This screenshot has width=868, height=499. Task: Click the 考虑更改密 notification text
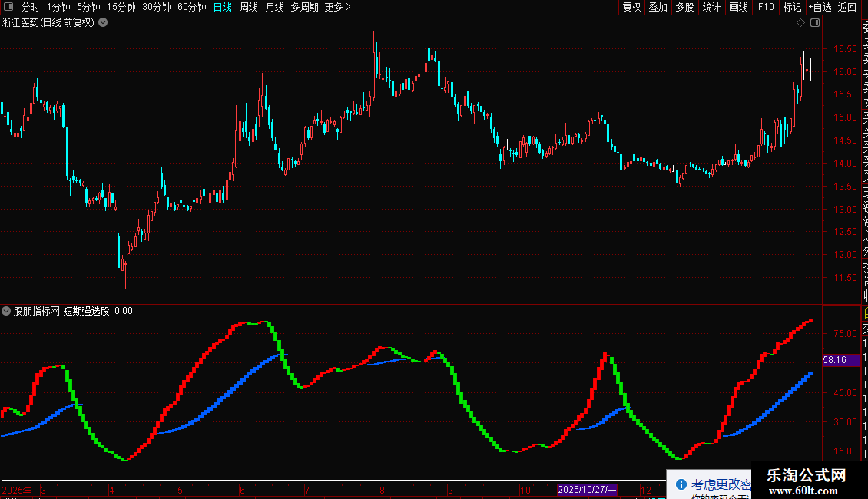[721, 484]
